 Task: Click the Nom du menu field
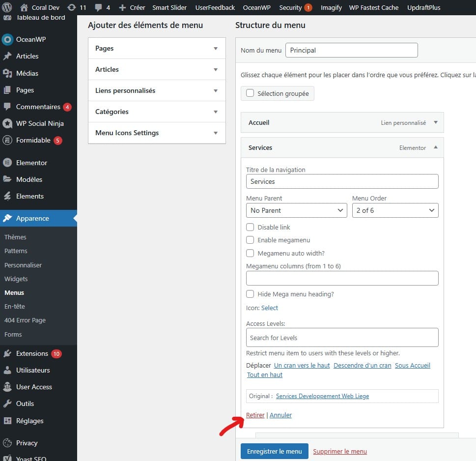point(352,50)
